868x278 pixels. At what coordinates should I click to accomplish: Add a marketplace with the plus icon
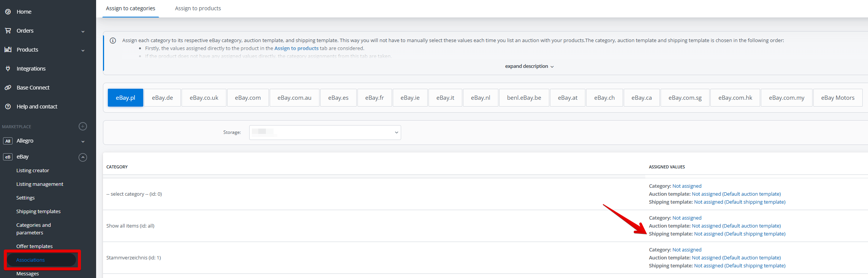pos(83,126)
